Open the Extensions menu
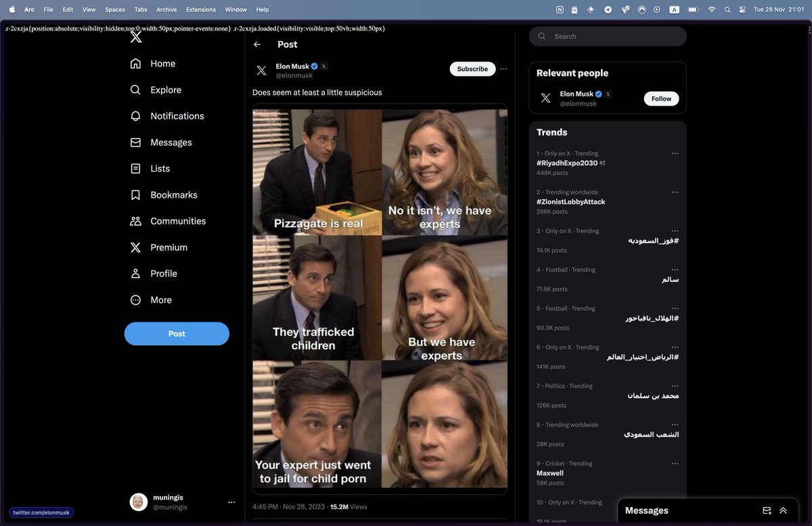The width and height of the screenshot is (812, 526). [201, 9]
